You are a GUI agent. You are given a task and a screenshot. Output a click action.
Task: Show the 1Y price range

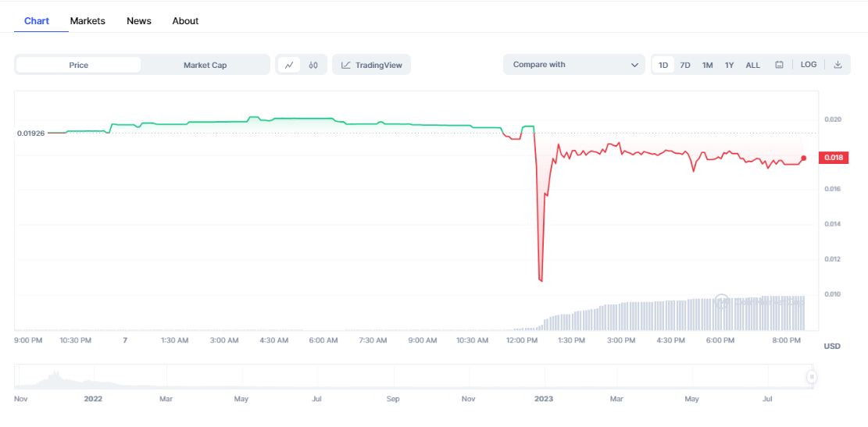(729, 65)
